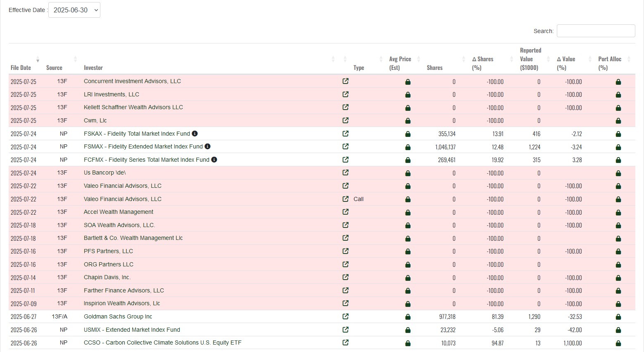The width and height of the screenshot is (644, 352).
Task: Open external link for Goldman Sachs Group Inc
Action: [x=345, y=316]
